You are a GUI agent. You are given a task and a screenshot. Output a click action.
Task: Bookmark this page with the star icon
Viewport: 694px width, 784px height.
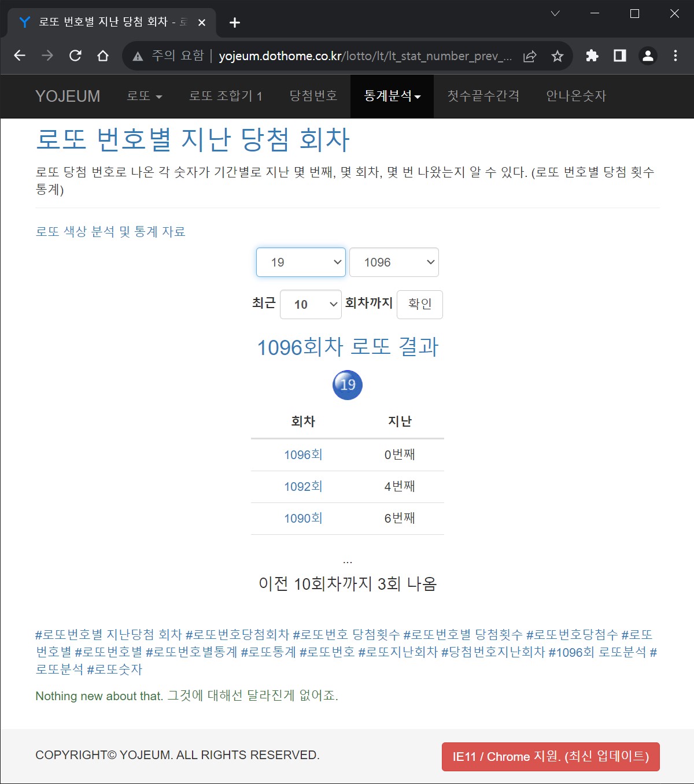click(558, 56)
